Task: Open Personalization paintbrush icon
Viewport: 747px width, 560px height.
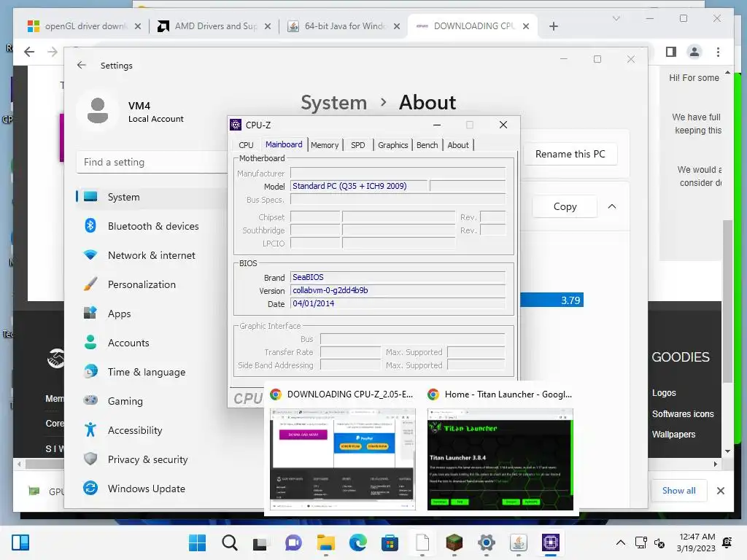Action: [90, 284]
